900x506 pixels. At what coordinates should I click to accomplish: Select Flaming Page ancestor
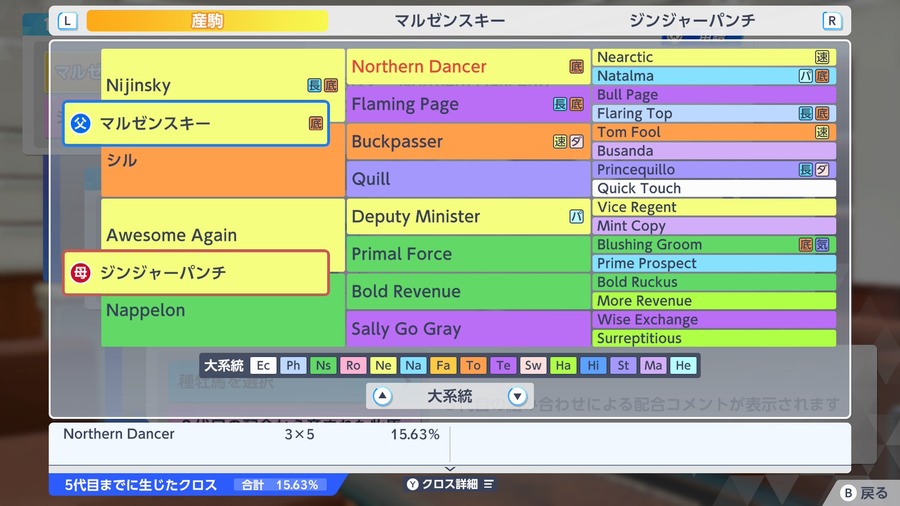click(x=468, y=104)
